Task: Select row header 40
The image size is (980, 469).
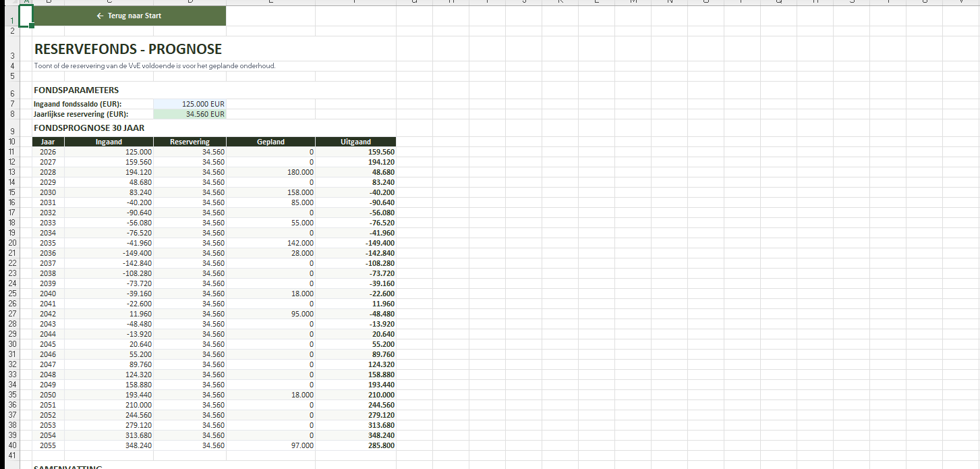Action: click(x=11, y=445)
